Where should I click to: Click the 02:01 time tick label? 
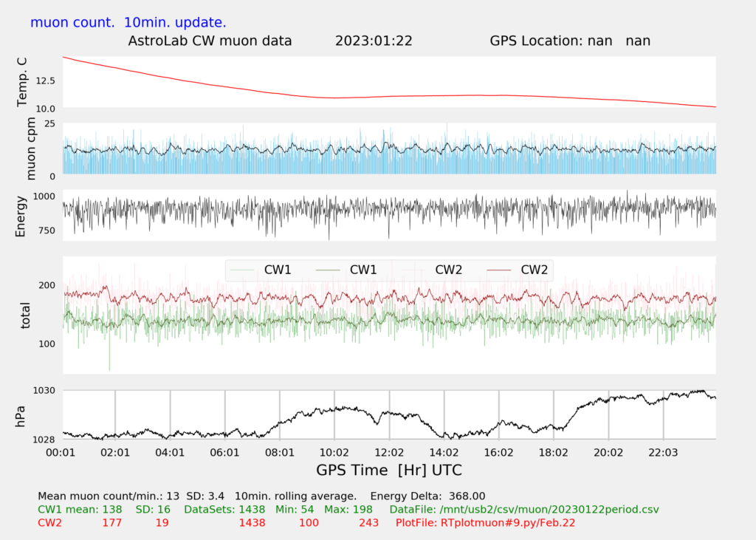tap(115, 453)
